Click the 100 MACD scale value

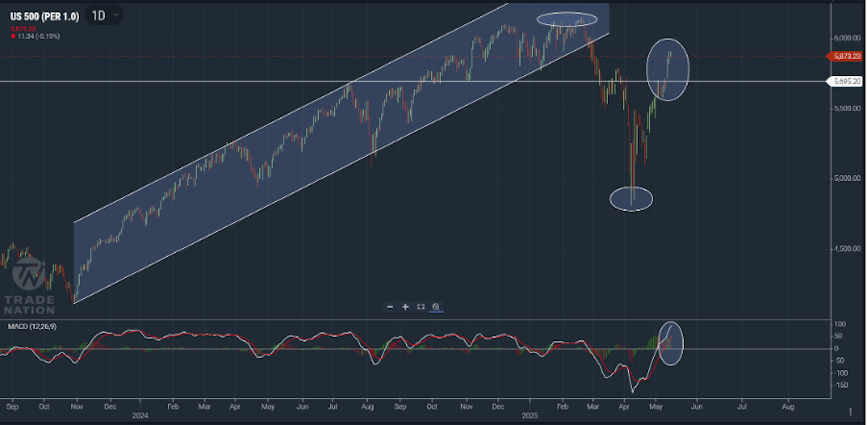pos(840,324)
